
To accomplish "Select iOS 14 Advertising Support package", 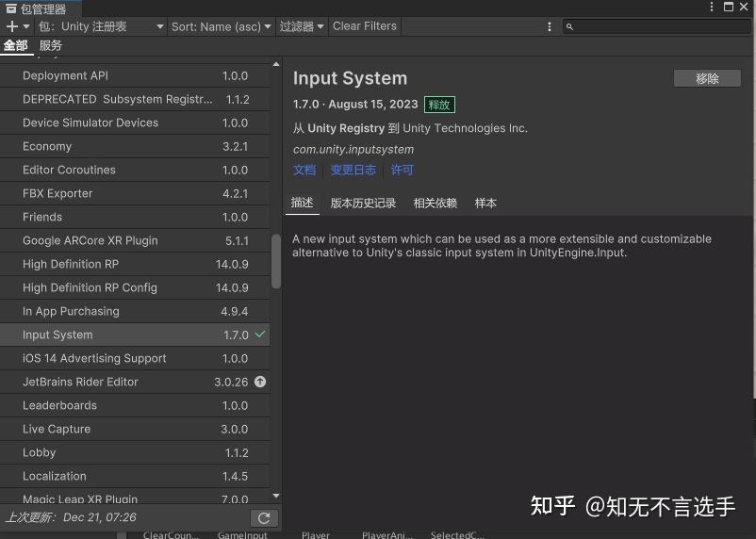I will (x=135, y=358).
